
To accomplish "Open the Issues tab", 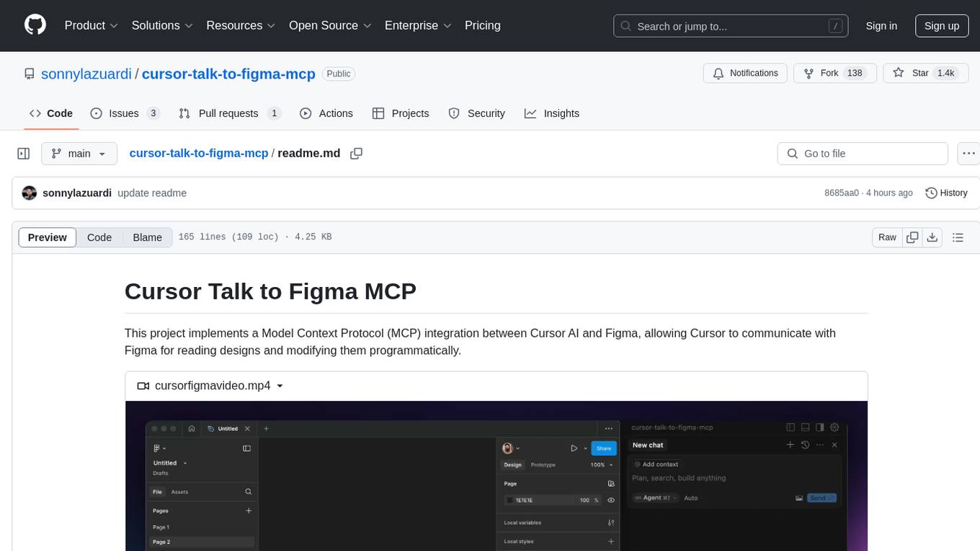I will coord(125,113).
